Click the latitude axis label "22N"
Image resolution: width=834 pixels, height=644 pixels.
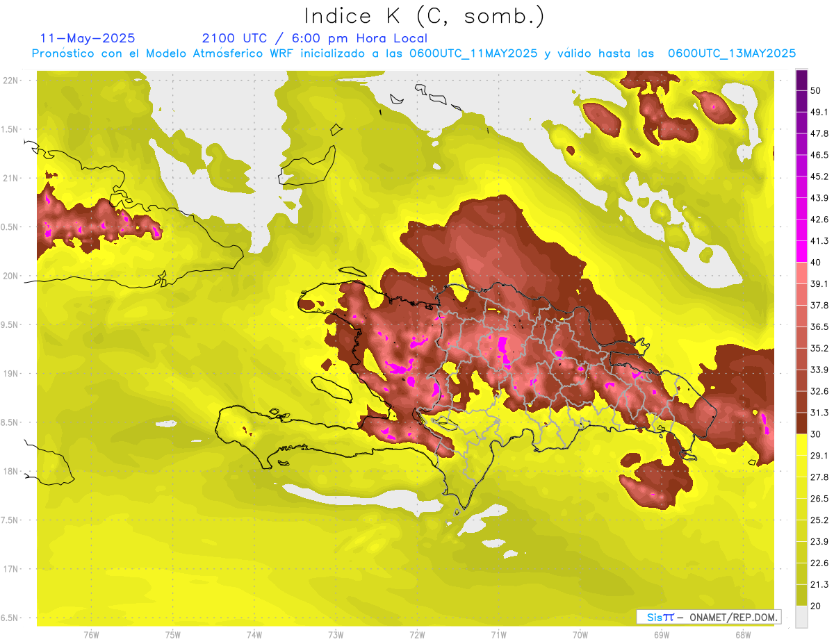(11, 80)
